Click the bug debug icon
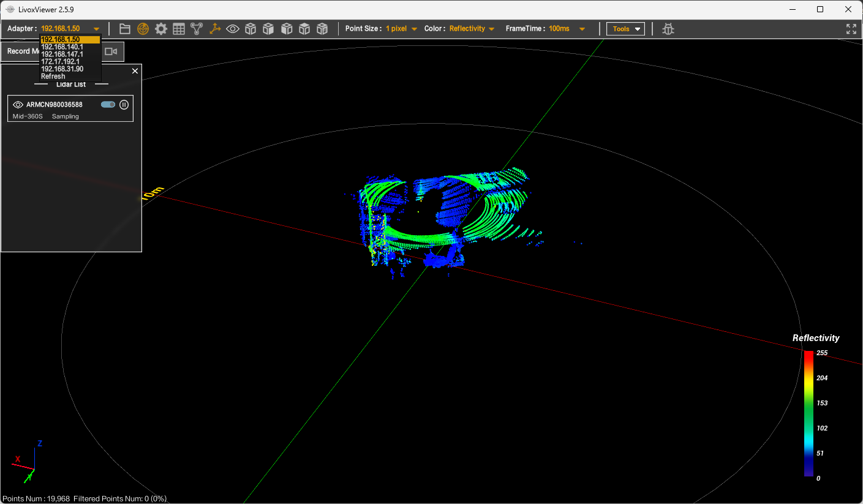Image resolution: width=863 pixels, height=504 pixels. [x=668, y=29]
